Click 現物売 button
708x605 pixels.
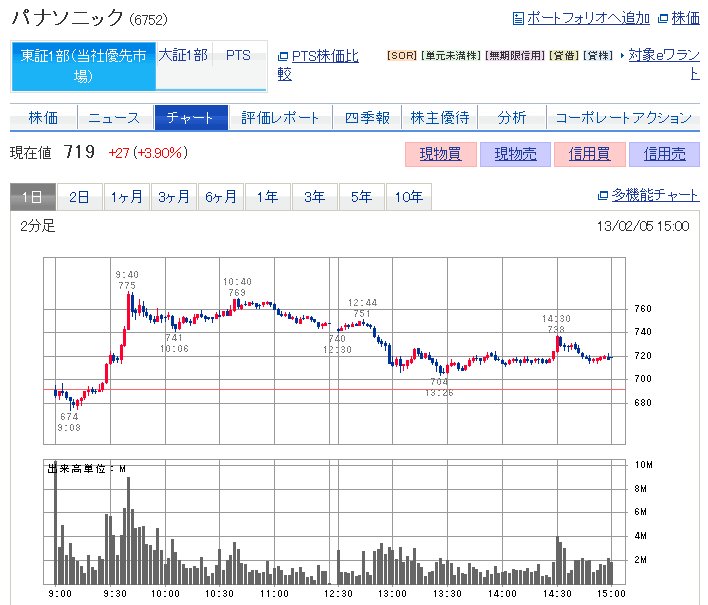click(515, 154)
